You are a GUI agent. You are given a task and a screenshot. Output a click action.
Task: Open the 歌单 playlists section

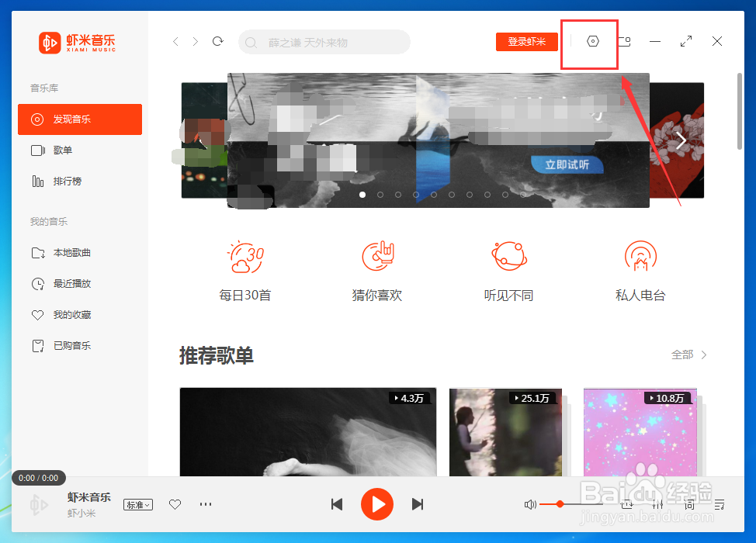[80, 150]
